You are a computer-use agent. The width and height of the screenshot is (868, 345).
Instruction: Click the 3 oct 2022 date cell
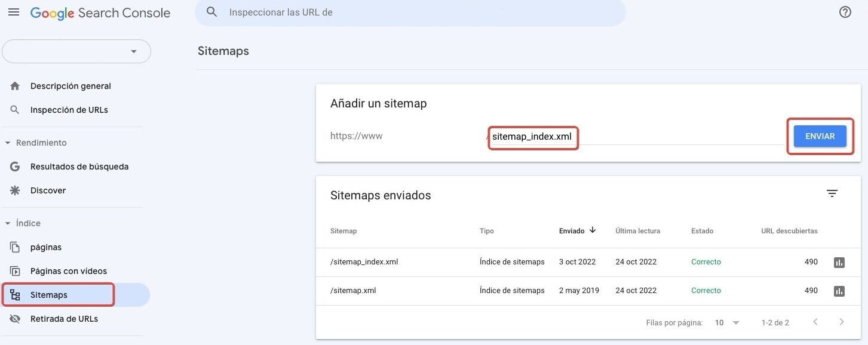(578, 262)
